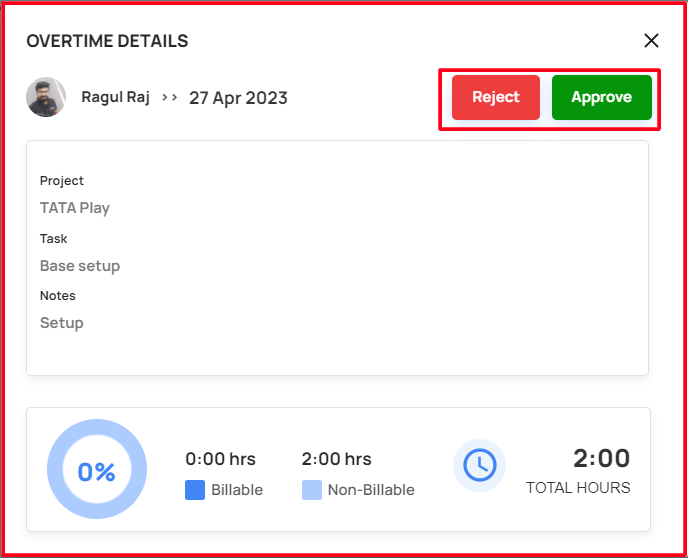Click the blue clock icon
The height and width of the screenshot is (558, 688).
(480, 465)
